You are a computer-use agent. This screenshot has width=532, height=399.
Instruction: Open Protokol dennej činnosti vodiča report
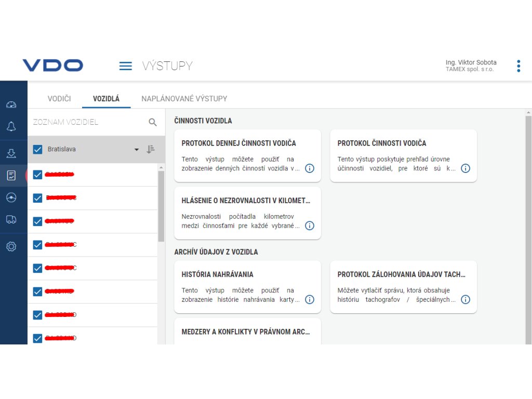coord(247,156)
